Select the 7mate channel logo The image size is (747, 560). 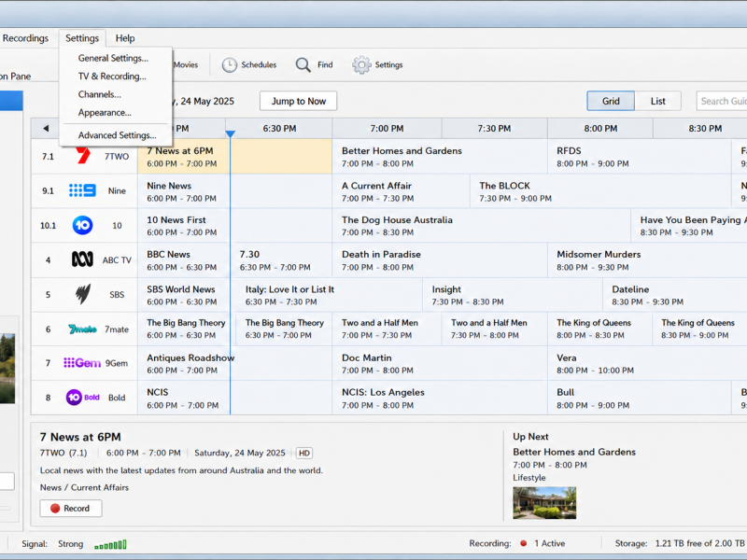click(x=82, y=329)
